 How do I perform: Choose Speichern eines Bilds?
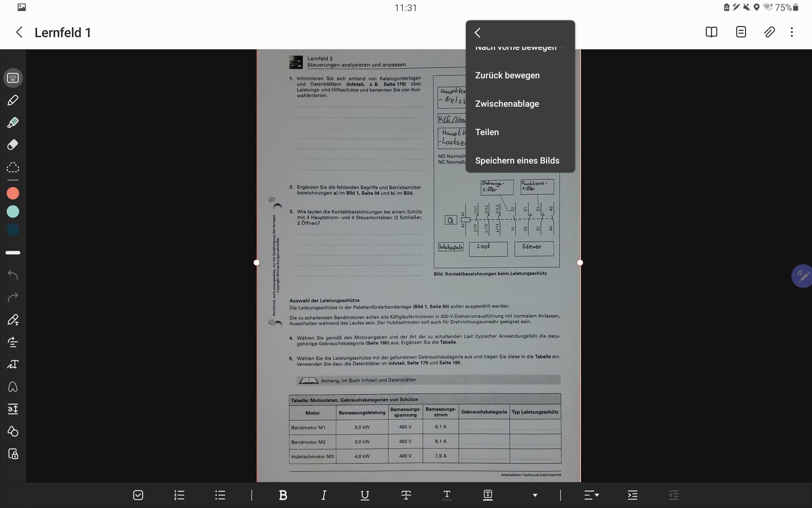(520, 160)
